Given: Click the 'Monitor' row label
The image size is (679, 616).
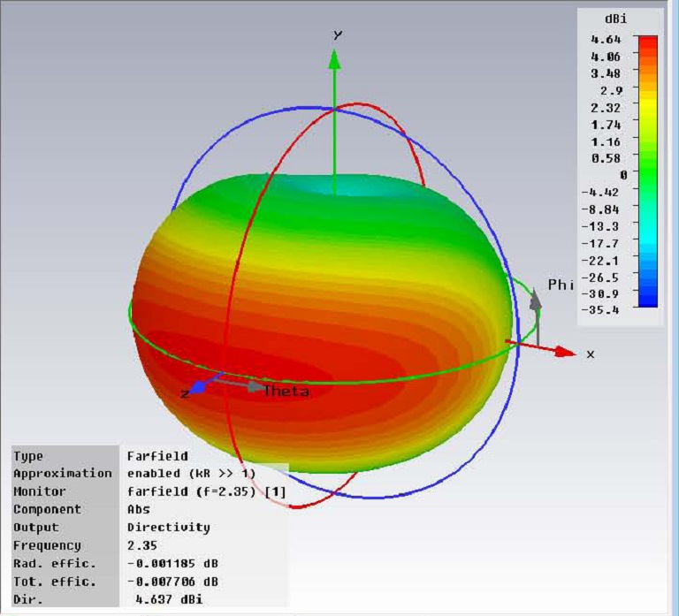Looking at the screenshot, I should (x=40, y=491).
